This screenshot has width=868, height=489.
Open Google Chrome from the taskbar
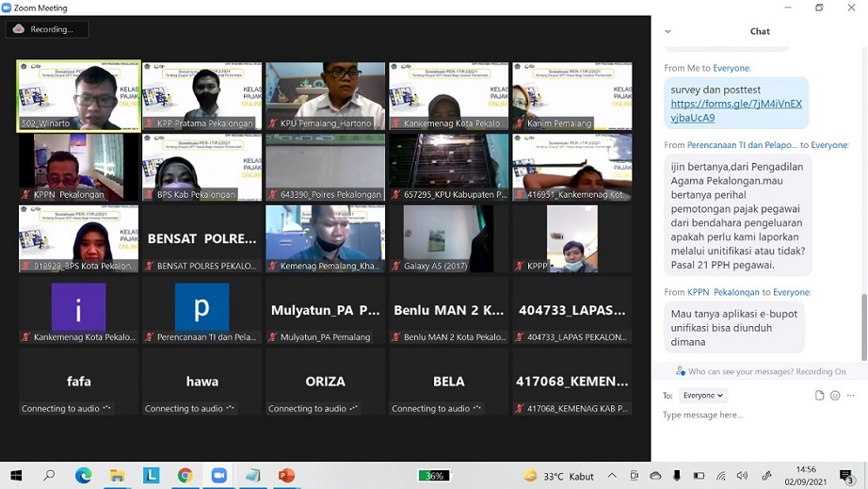[x=185, y=476]
